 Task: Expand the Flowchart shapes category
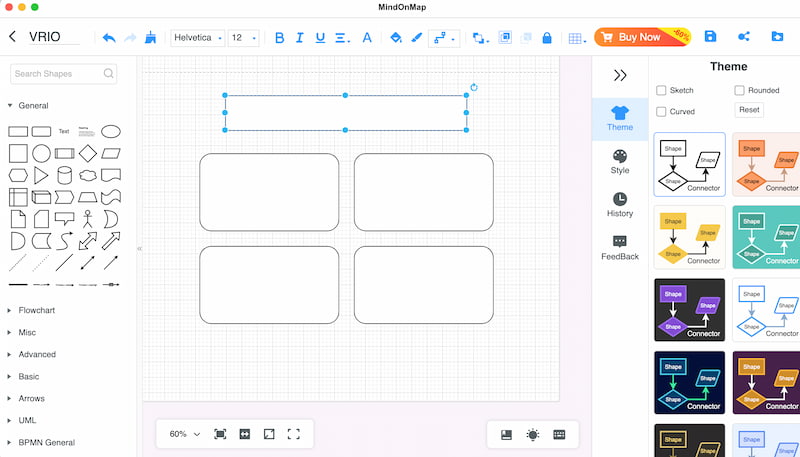pos(38,310)
